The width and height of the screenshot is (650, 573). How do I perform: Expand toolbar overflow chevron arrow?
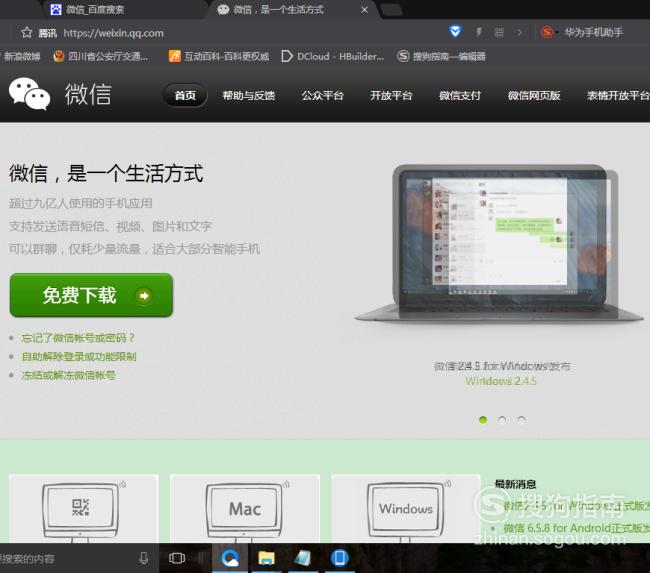[x=519, y=32]
